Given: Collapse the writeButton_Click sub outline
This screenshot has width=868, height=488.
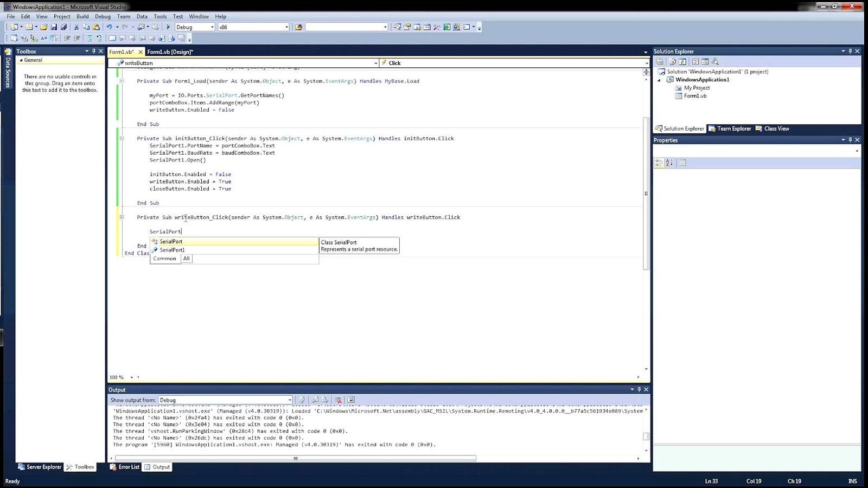Looking at the screenshot, I should pos(122,217).
